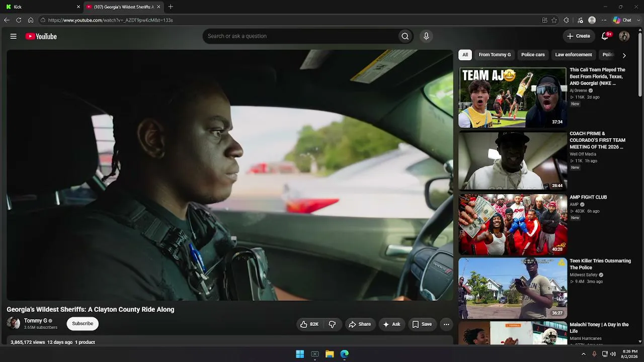This screenshot has width=644, height=362.
Task: Open "This Cali Team Played The Best" title
Action: 598,76
